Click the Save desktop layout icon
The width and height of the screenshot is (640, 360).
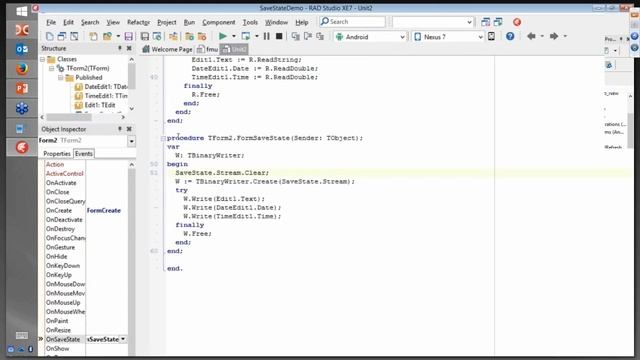[x=485, y=22]
